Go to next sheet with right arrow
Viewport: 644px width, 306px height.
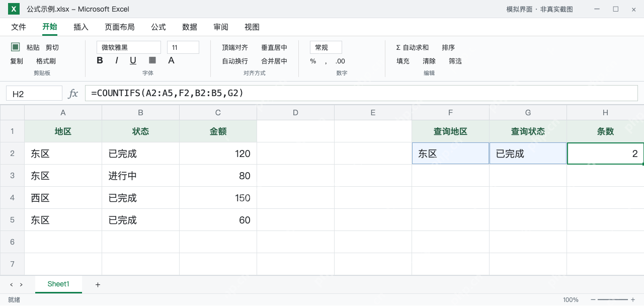[x=21, y=284]
